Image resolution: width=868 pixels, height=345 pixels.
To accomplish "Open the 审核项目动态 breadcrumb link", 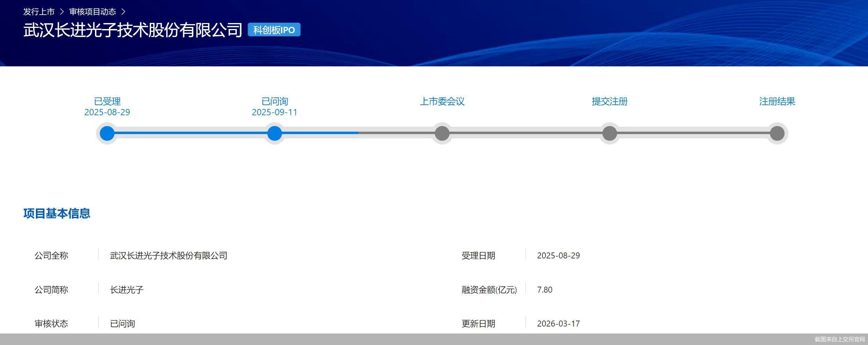I will click(x=93, y=11).
